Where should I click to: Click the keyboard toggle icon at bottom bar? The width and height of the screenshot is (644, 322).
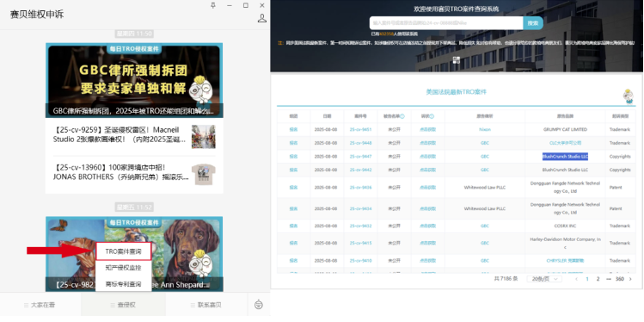(x=259, y=305)
